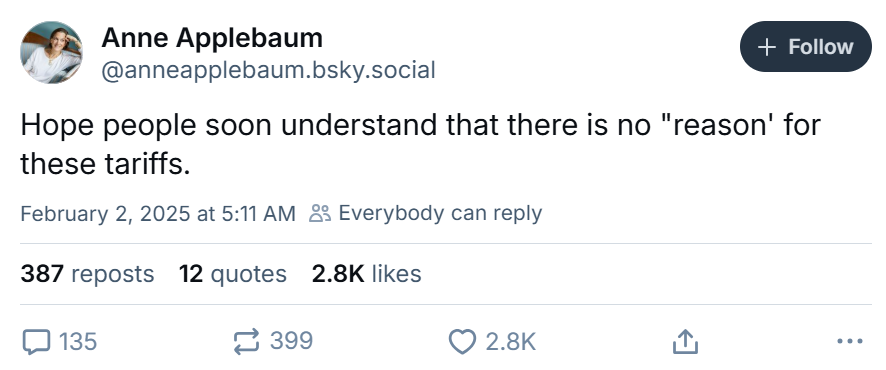The image size is (886, 370).
Task: Click the reply speech bubble icon
Action: coord(36,342)
